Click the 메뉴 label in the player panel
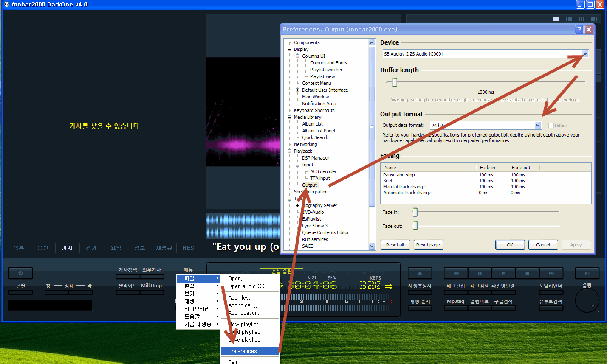This screenshot has width=607, height=364. pyautogui.click(x=188, y=270)
